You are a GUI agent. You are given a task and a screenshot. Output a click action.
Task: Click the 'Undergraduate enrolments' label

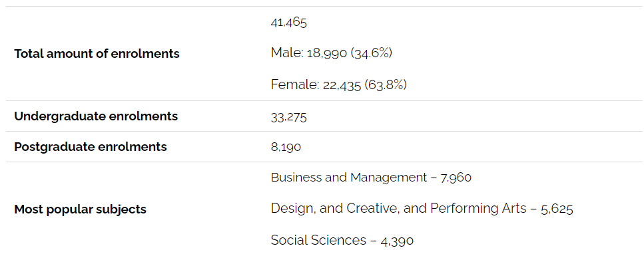(x=96, y=116)
